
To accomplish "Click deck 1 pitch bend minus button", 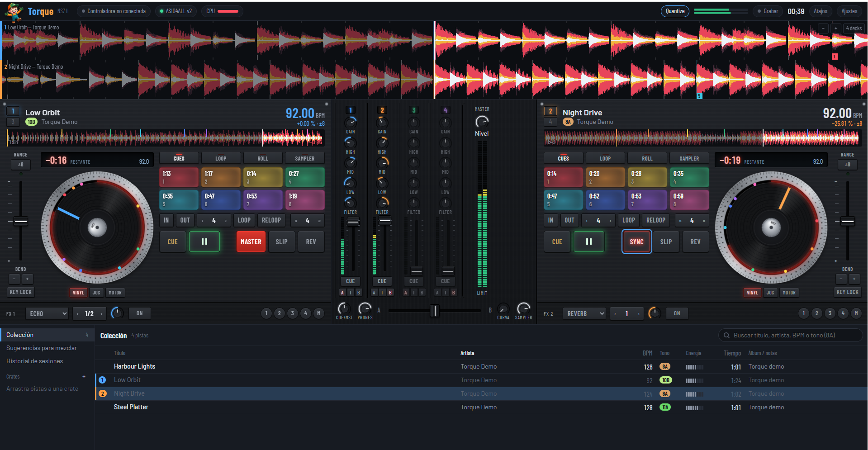I will (14, 279).
